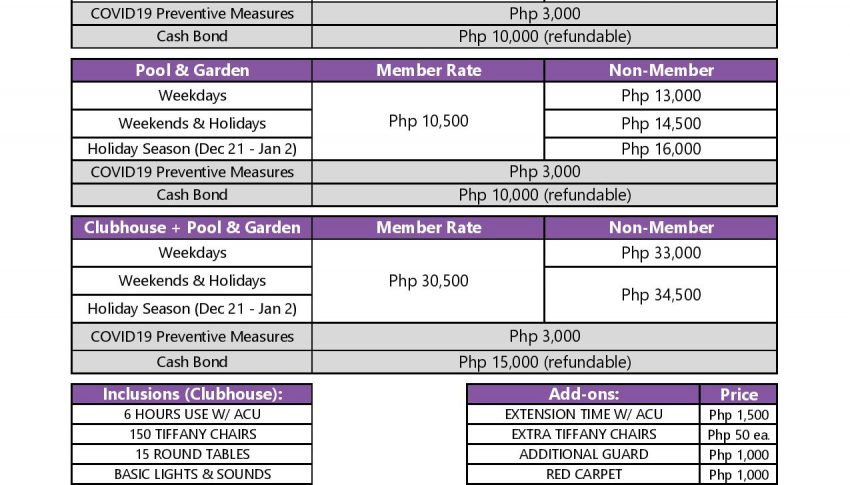Screen dimensions: 850x485
Task: Click the "Php 50 ea." price cell
Action: click(x=739, y=435)
